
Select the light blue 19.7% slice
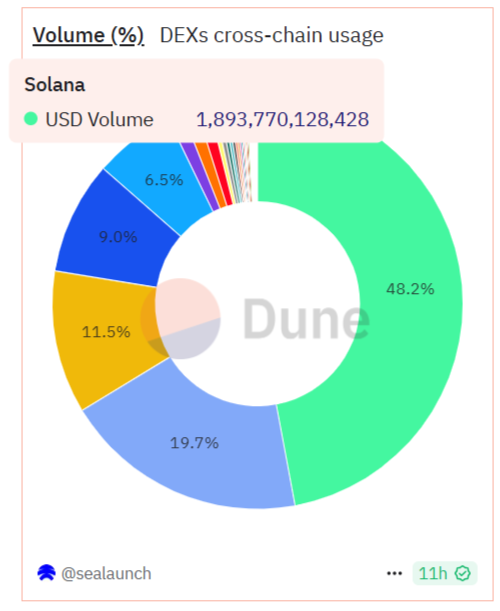point(195,444)
